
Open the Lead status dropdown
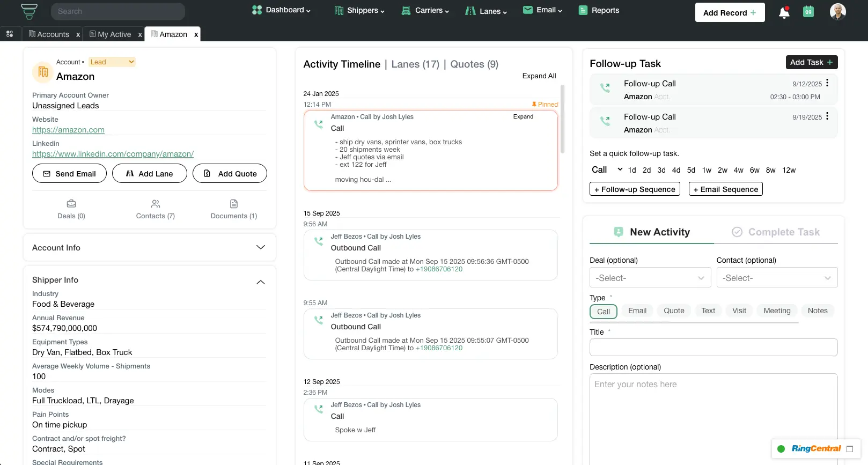tap(112, 62)
